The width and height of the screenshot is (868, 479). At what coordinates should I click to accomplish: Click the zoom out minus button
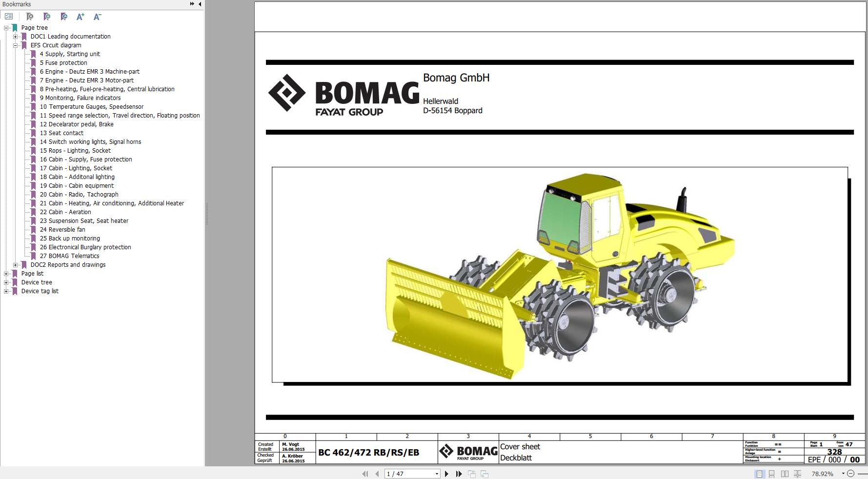(x=850, y=474)
